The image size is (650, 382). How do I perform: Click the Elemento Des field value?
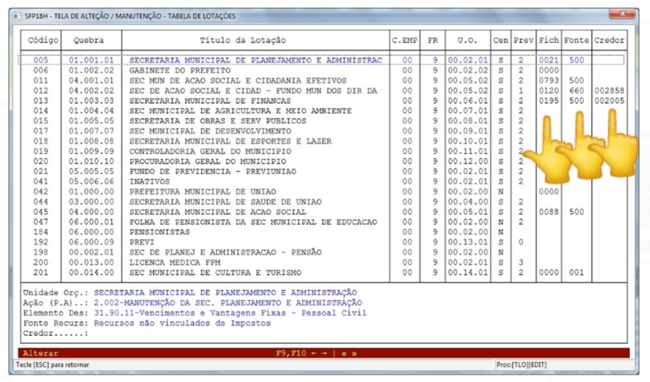(230, 313)
